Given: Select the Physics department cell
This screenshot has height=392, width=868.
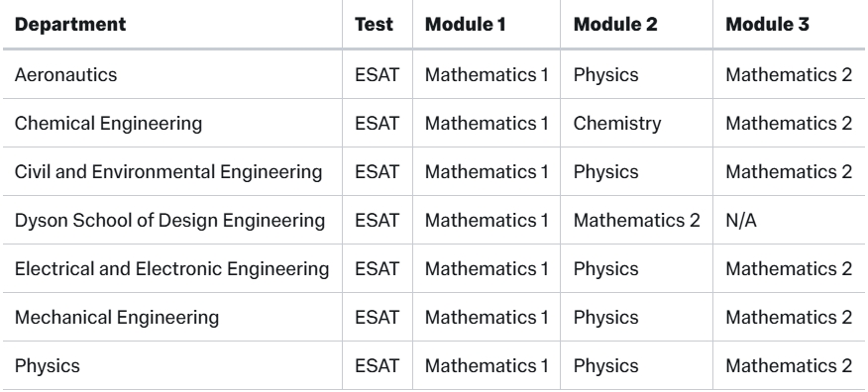Looking at the screenshot, I should coord(47,366).
